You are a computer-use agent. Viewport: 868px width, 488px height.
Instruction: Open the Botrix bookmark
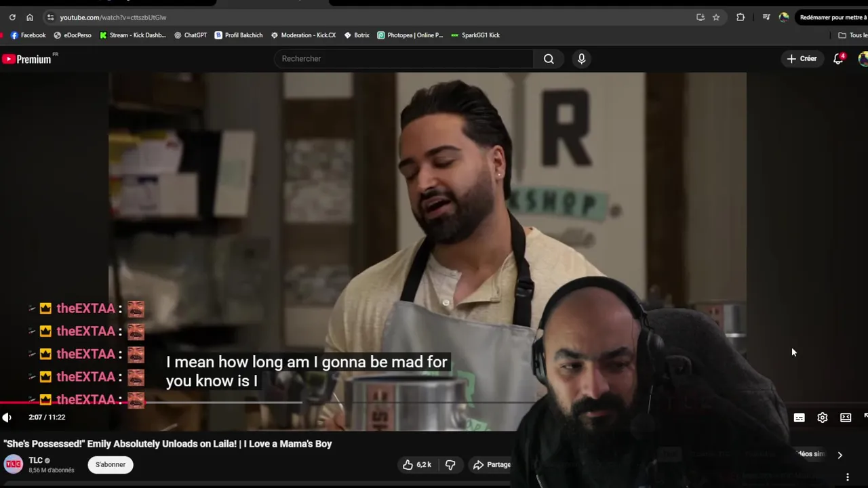pyautogui.click(x=357, y=35)
